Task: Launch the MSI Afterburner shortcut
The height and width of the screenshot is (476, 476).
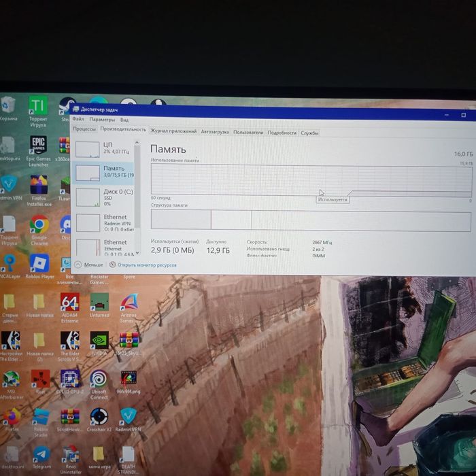Action: click(11, 384)
